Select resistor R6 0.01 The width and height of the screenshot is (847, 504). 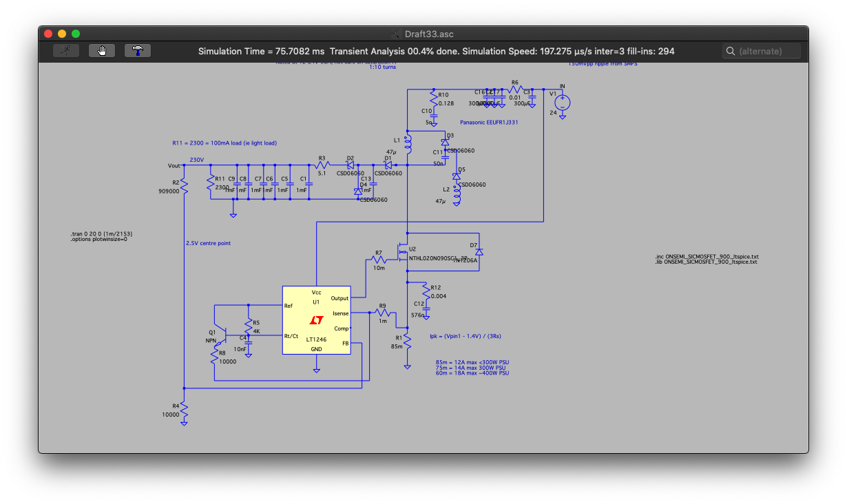pyautogui.click(x=515, y=89)
